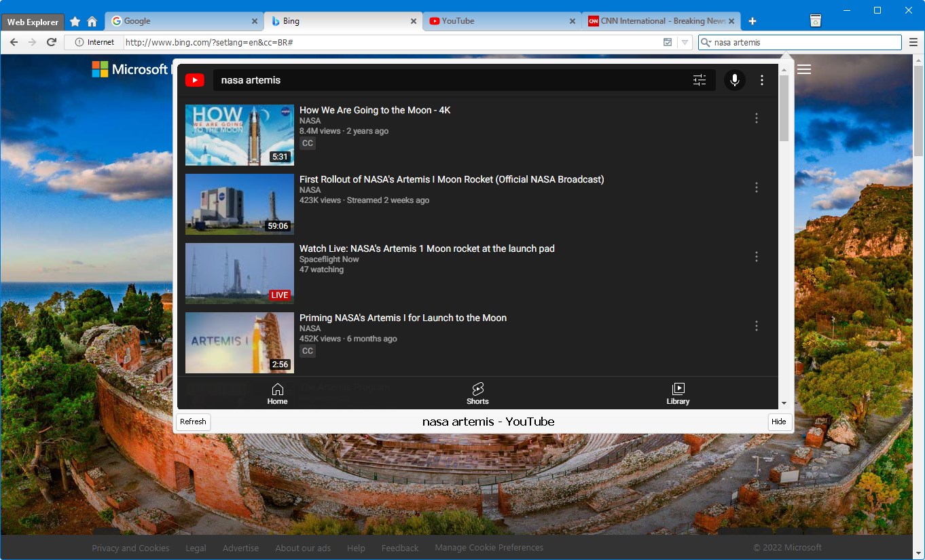The height and width of the screenshot is (560, 925).
Task: Close the Google tab
Action: [x=255, y=21]
